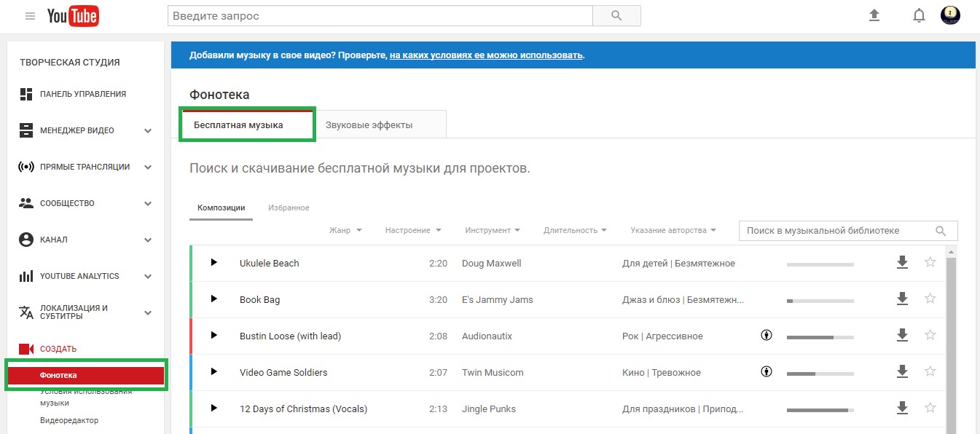This screenshot has height=434, width=980.
Task: Play the Book Bag track
Action: [x=213, y=299]
